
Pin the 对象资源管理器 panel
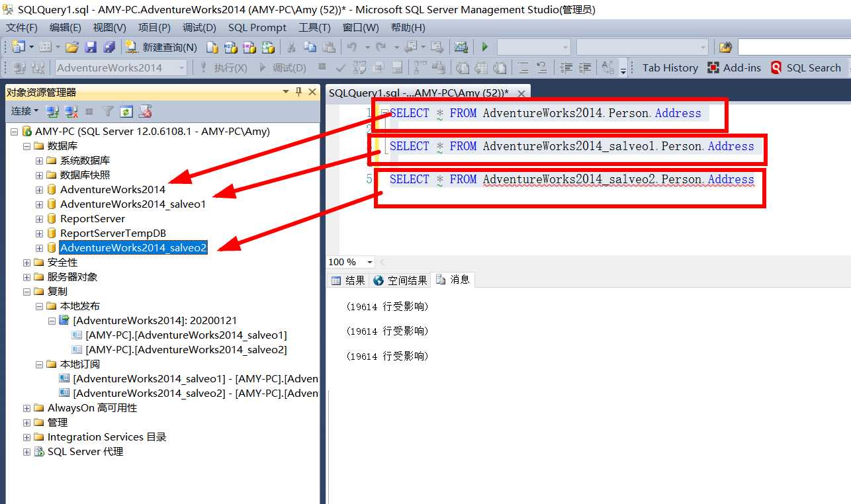[298, 92]
